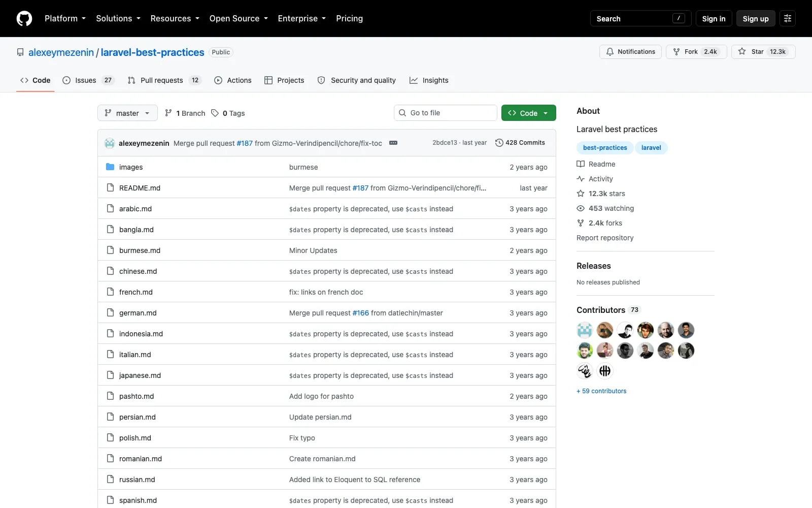Click Report repository link
The width and height of the screenshot is (812, 508).
coord(605,238)
